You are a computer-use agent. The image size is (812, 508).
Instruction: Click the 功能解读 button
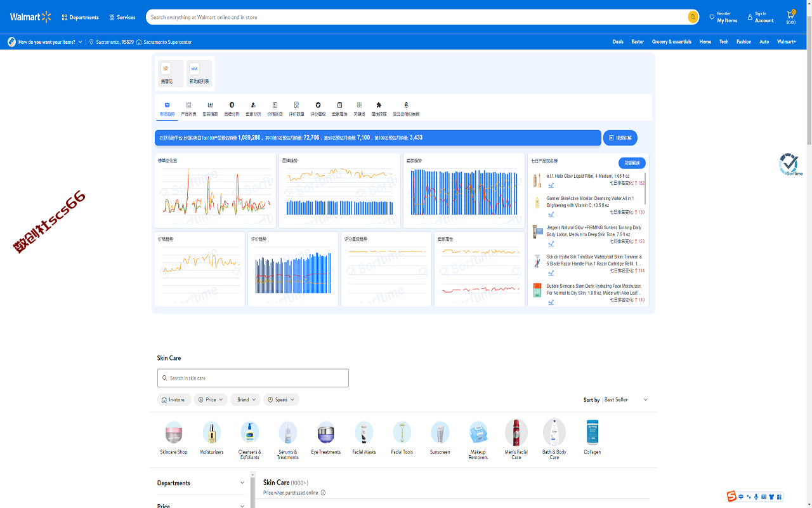pyautogui.click(x=632, y=163)
